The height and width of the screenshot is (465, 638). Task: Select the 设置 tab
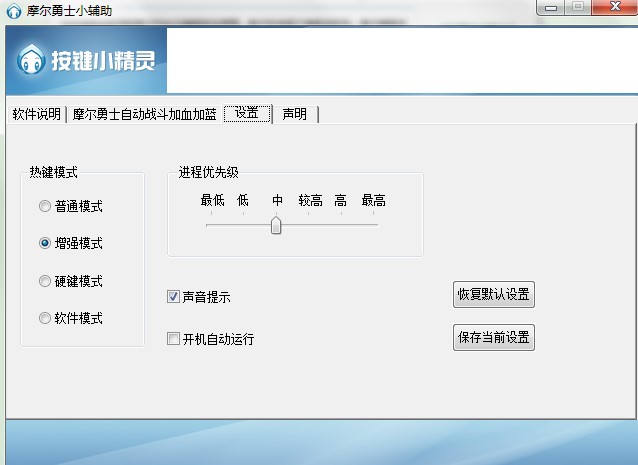[x=247, y=114]
